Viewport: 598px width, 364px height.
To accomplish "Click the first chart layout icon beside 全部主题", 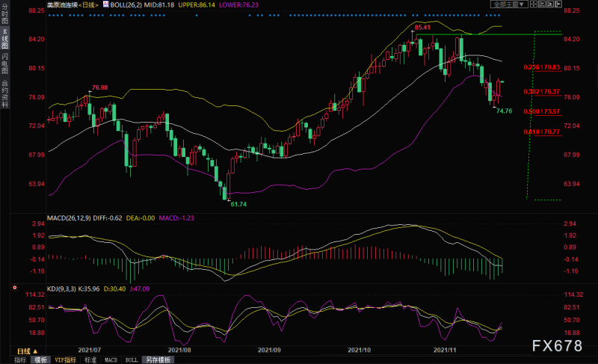I will point(535,4).
